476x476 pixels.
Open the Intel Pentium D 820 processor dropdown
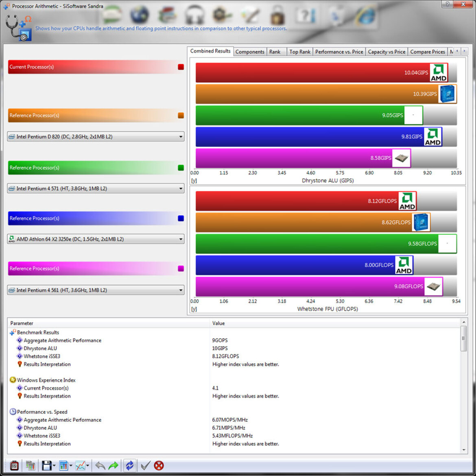(96, 137)
